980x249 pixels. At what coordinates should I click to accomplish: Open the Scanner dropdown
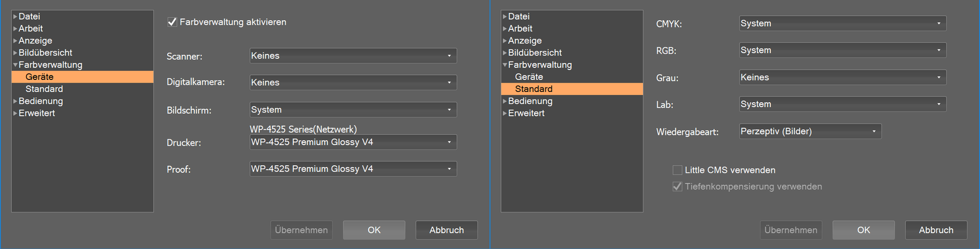point(353,55)
